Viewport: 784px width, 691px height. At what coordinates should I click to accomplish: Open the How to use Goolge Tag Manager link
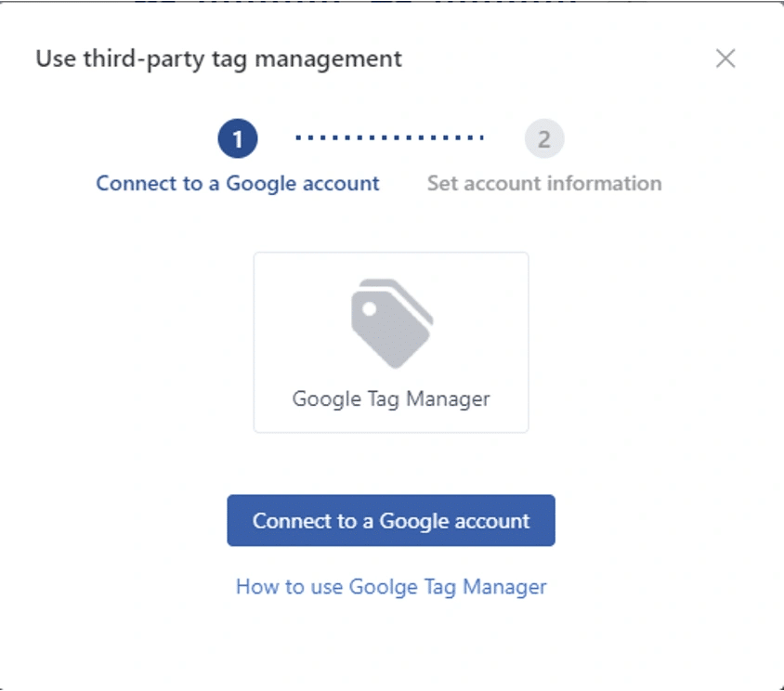(x=391, y=587)
